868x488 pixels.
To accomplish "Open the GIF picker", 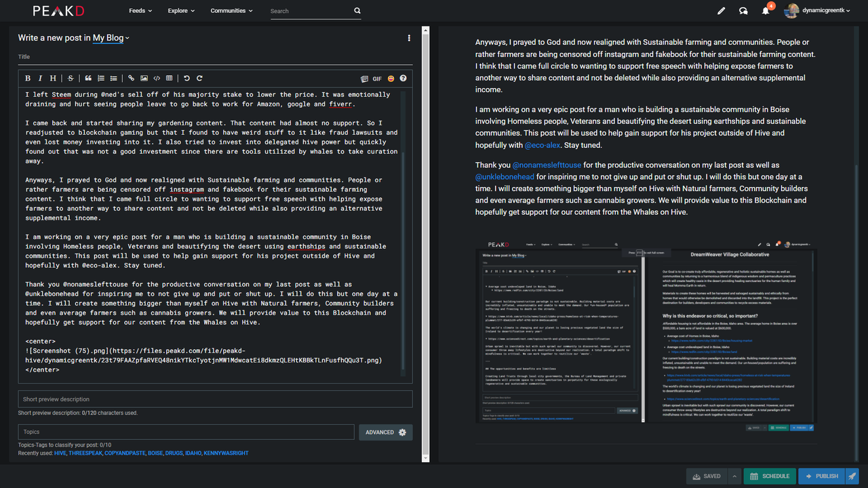I will 377,79.
